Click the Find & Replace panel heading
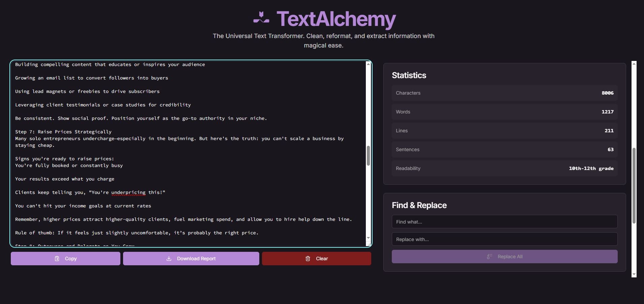Screen dimensions: 644x304 pos(419,205)
